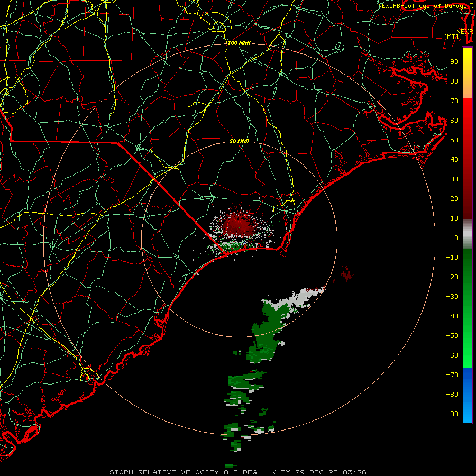Viewport: 476px width, 476px height.
Task: Pick the gray zero-velocity segment of the color bar
Action: coord(467,234)
